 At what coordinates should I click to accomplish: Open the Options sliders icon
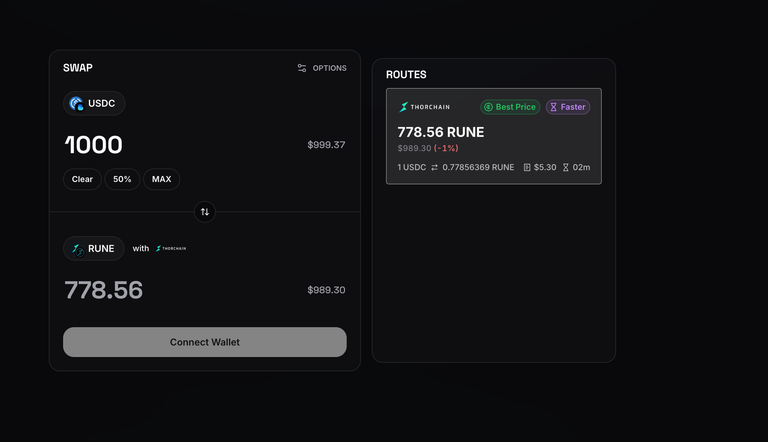click(302, 68)
